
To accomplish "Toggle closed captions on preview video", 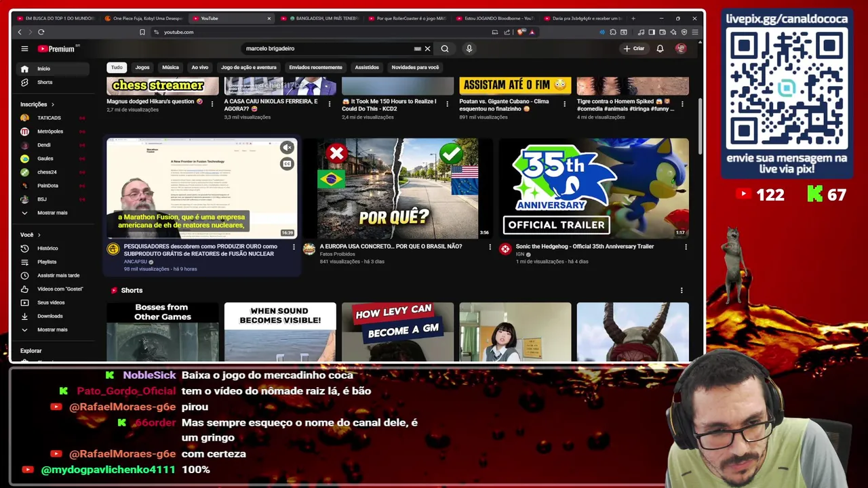I will 287,164.
